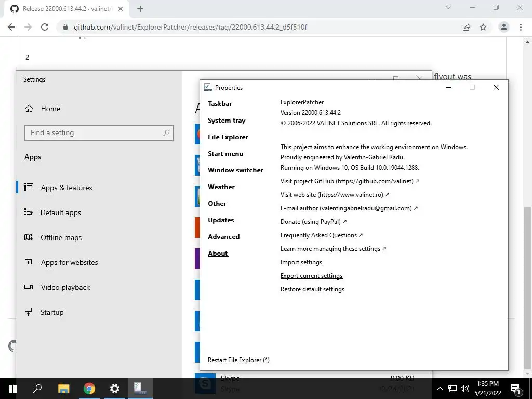
Task: Open Settings gear on taskbar
Action: tap(115, 389)
